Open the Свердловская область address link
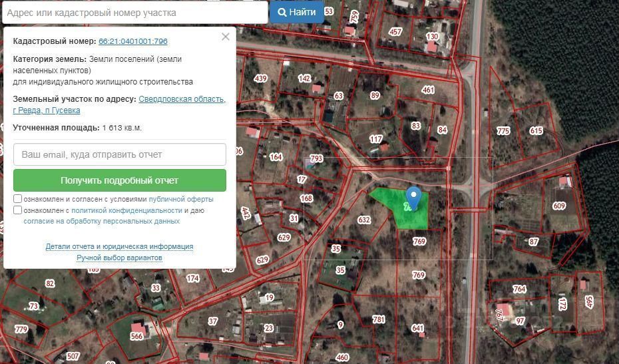Image resolution: width=619 pixels, height=364 pixels. click(182, 99)
